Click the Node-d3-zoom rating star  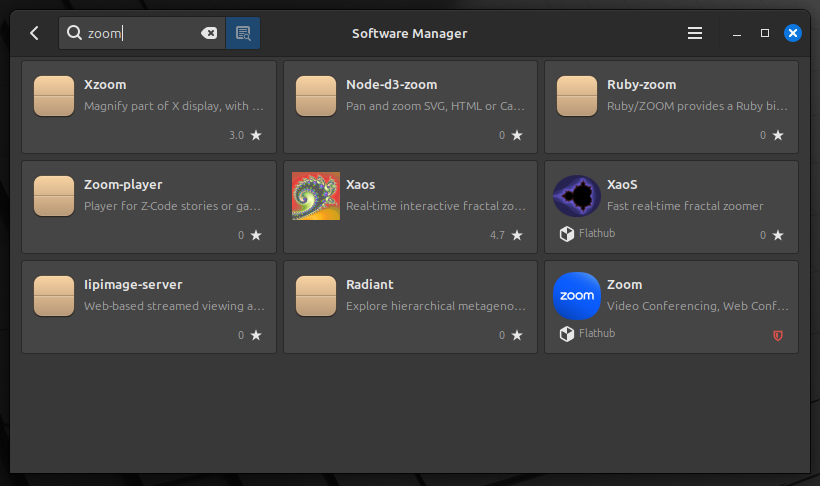tap(517, 135)
